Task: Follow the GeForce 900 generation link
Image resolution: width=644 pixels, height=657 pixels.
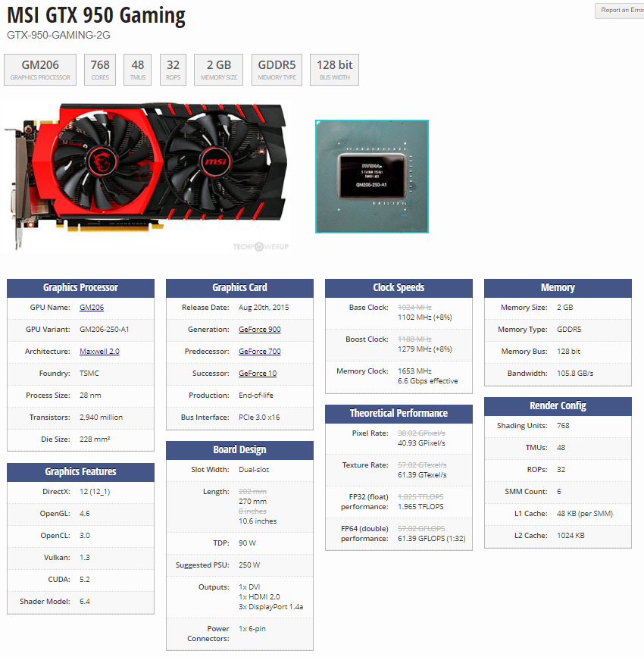Action: 259,330
